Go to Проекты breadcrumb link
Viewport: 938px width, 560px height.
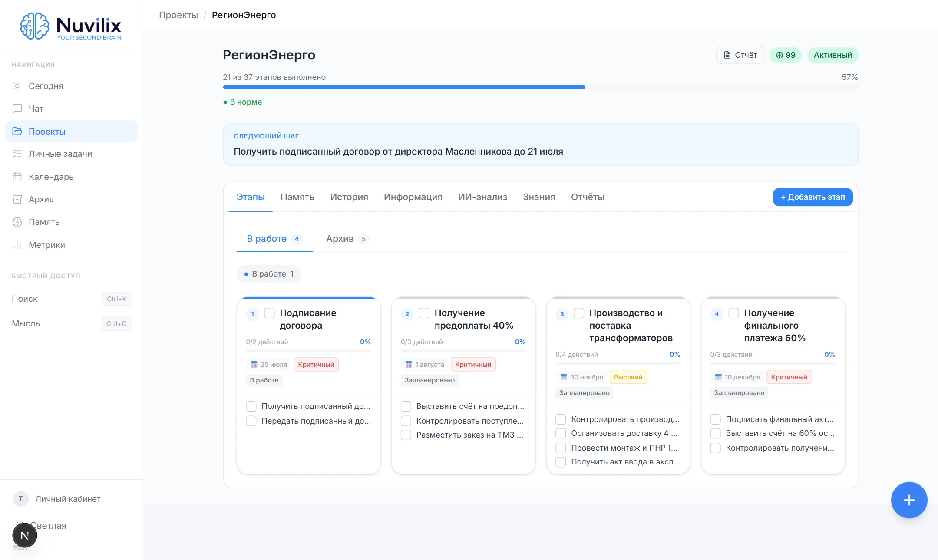click(178, 15)
